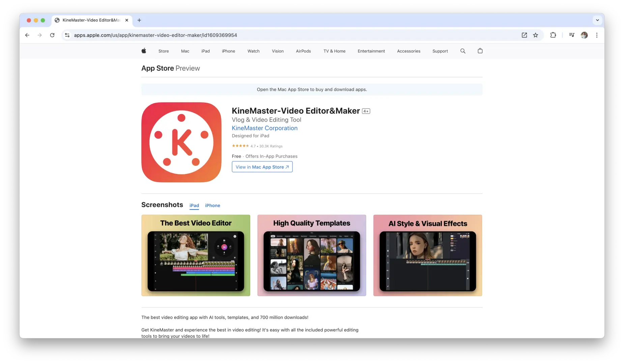The height and width of the screenshot is (364, 624).
Task: Open High Quality Templates screenshot
Action: (312, 255)
